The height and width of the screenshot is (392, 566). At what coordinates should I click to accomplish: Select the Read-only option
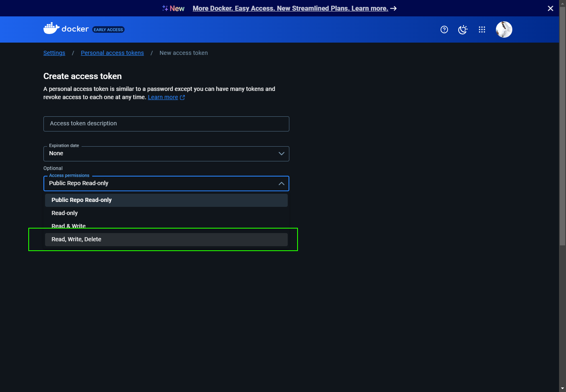166,213
